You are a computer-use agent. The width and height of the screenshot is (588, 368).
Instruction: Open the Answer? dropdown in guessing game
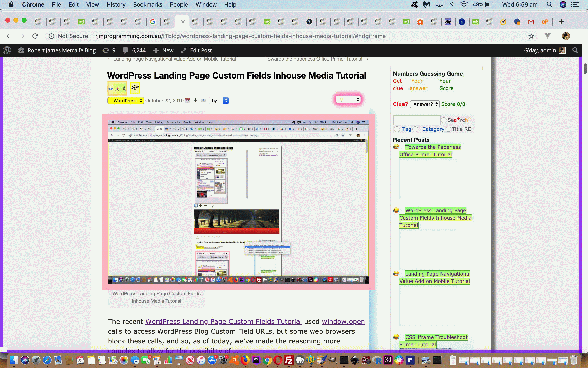point(424,104)
